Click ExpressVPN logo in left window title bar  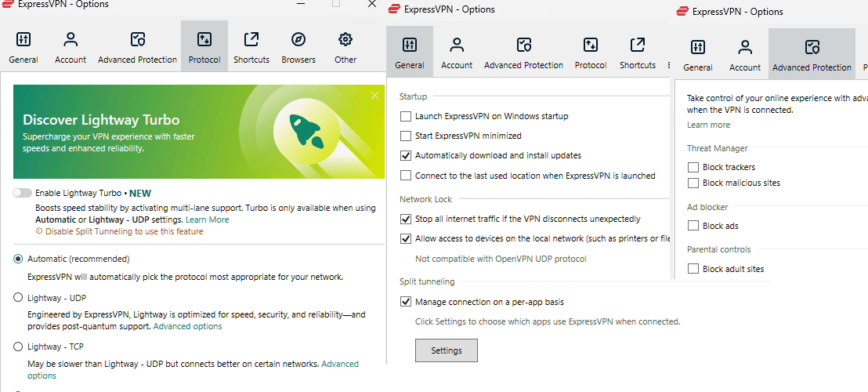[8, 5]
